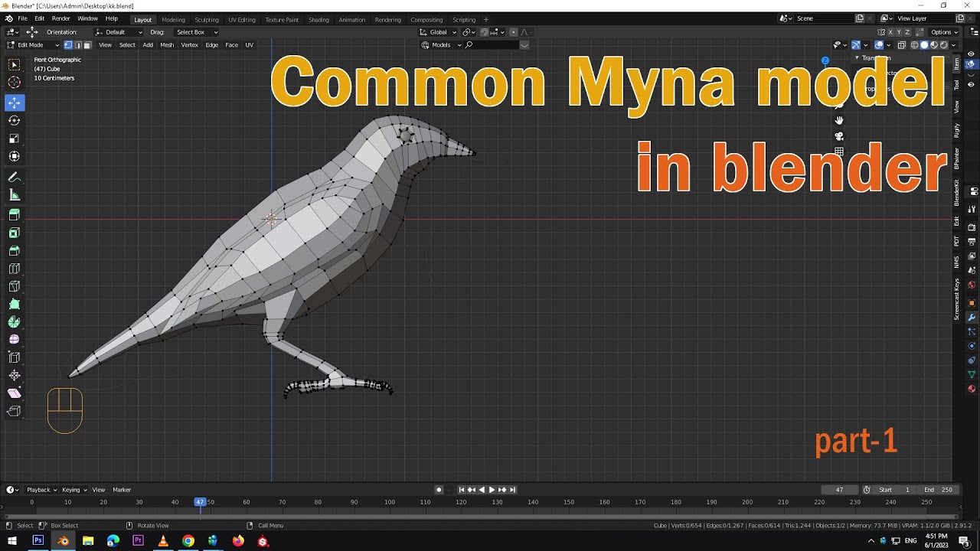Click frame 100 on the timeline ruler
Viewport: 980px width, 551px height.
[x=389, y=502]
